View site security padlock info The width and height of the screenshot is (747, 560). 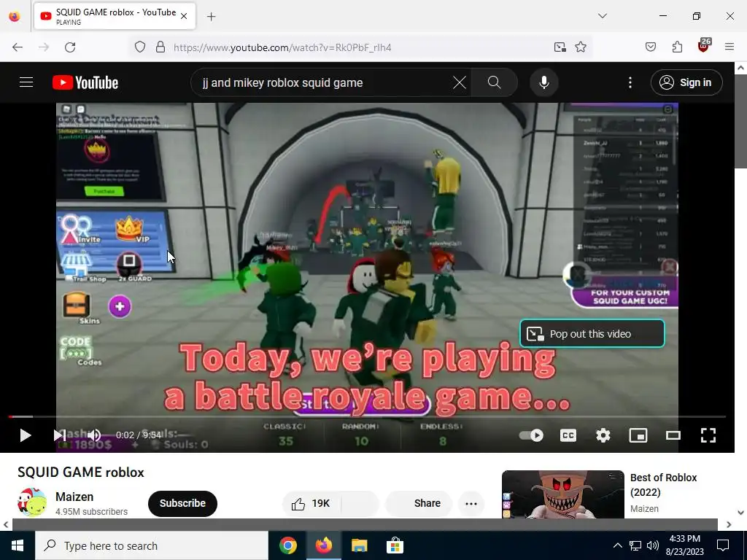[160, 47]
